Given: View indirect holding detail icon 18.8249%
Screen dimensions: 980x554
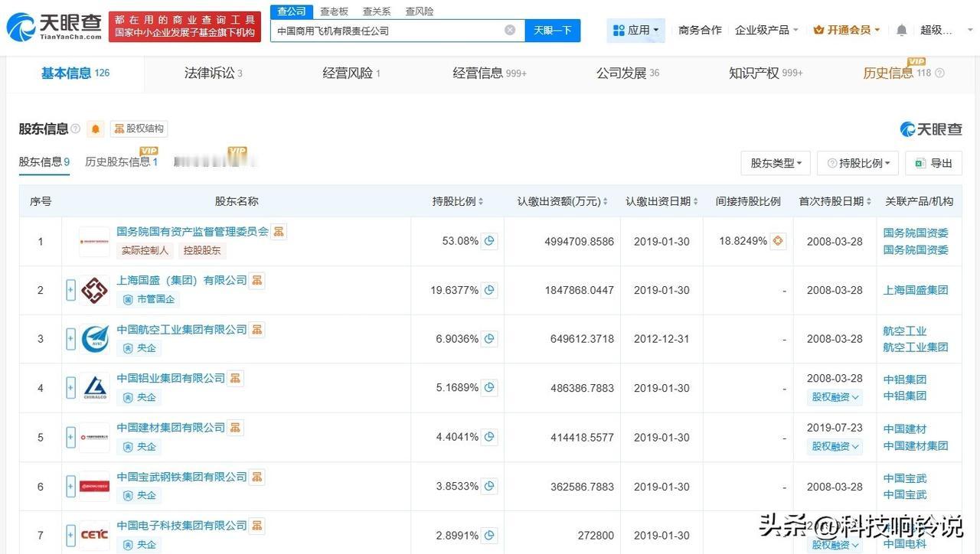Looking at the screenshot, I should point(778,241).
